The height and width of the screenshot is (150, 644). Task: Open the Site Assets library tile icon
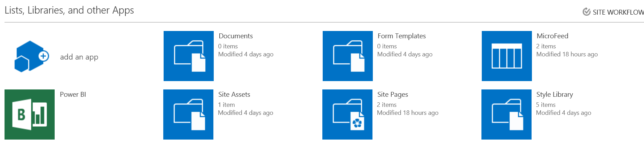click(x=188, y=115)
